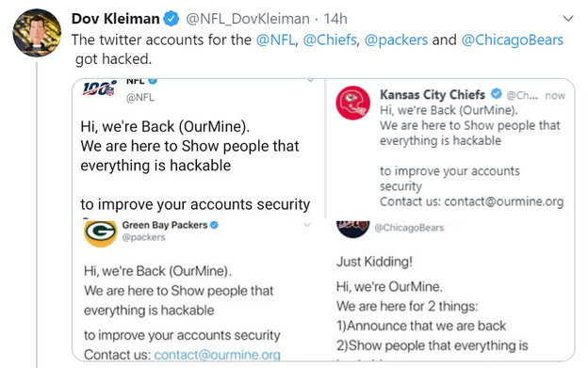Click the Kansas City Chiefs helmet avatar
The height and width of the screenshot is (368, 588).
(x=352, y=103)
